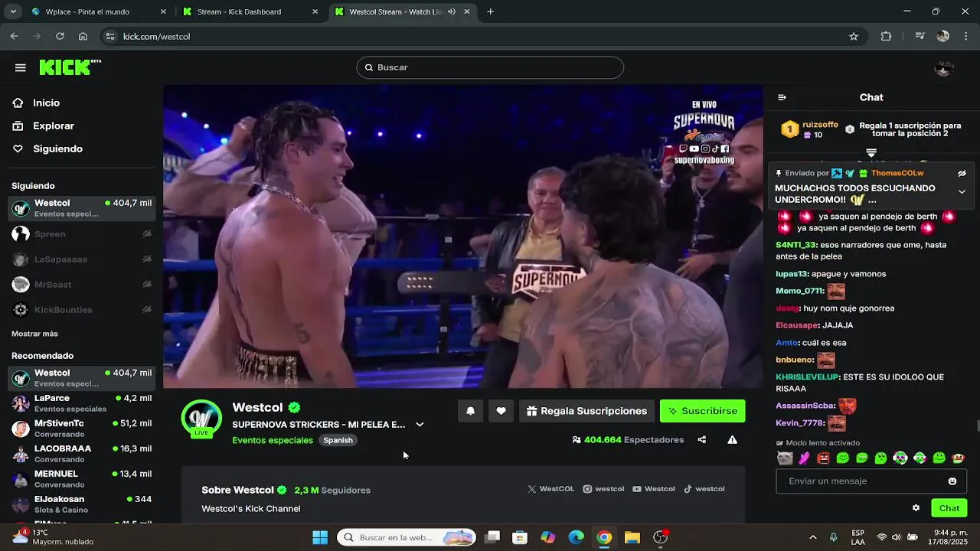The image size is (980, 551).
Task: Expand the gift leaderboard arrow
Action: pos(871,153)
